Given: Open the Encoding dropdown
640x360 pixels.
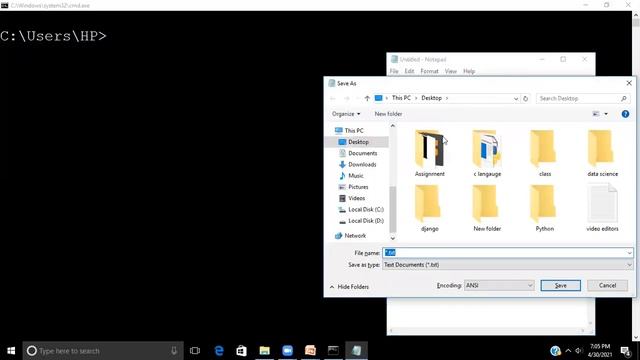Looking at the screenshot, I should point(499,285).
